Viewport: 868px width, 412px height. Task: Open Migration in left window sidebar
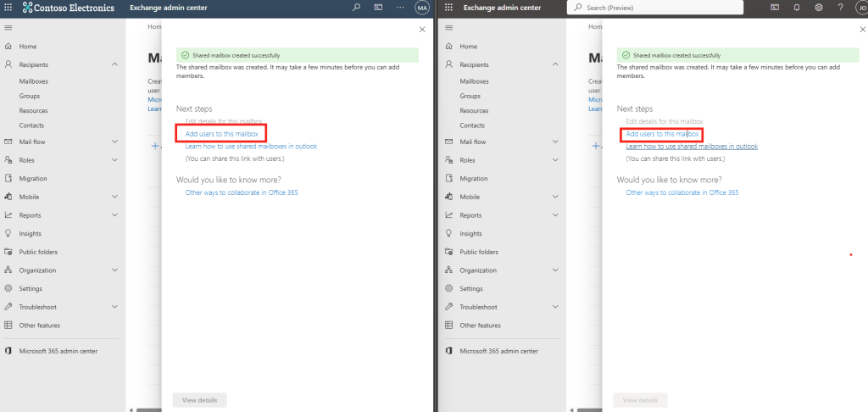coord(33,178)
